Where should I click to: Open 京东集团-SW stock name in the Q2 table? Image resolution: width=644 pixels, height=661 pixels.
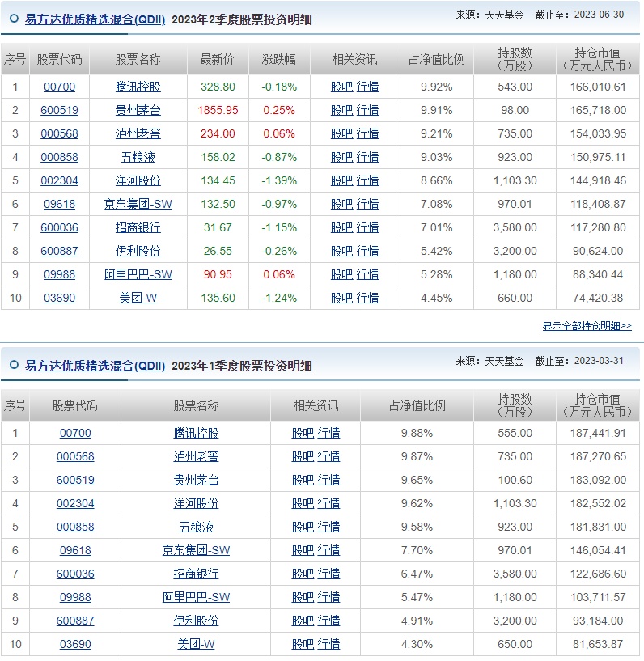click(x=138, y=204)
